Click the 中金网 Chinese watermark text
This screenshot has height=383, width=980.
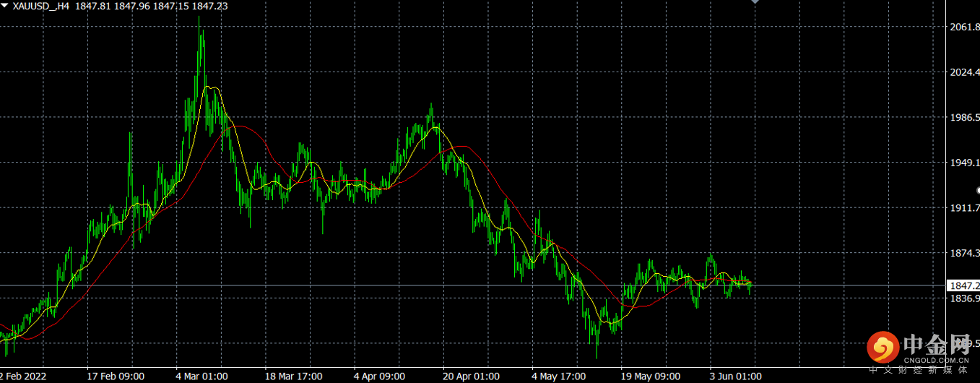937,343
